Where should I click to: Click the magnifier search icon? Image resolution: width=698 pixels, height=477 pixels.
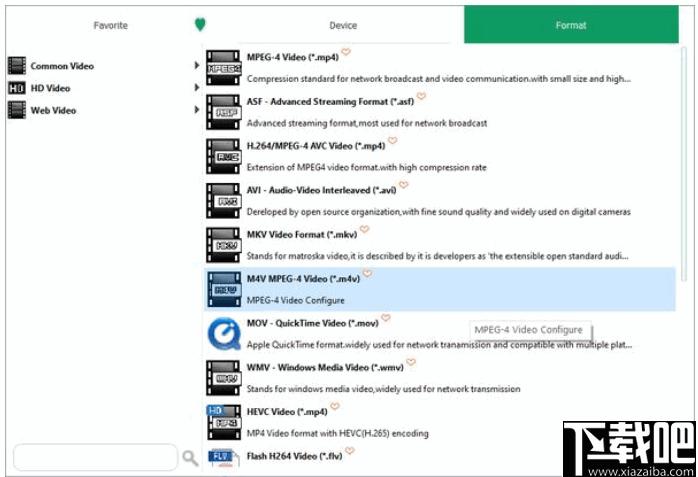tap(190, 458)
